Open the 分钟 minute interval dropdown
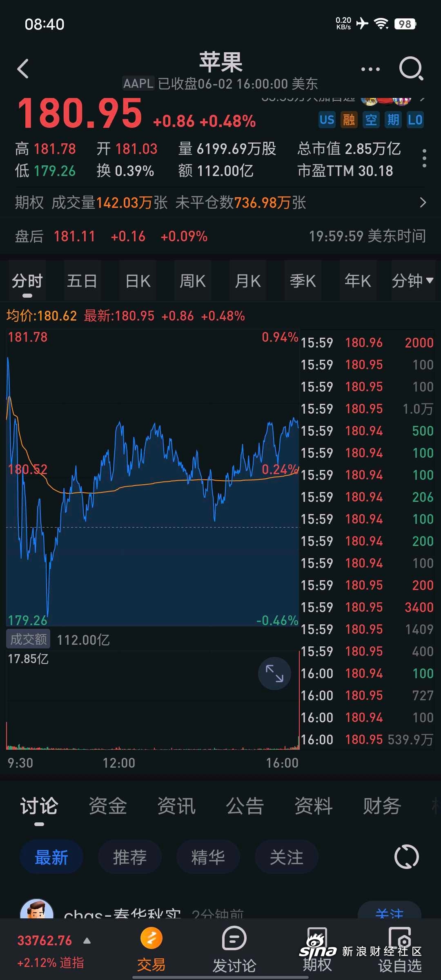Viewport: 441px width, 980px height. pyautogui.click(x=413, y=281)
